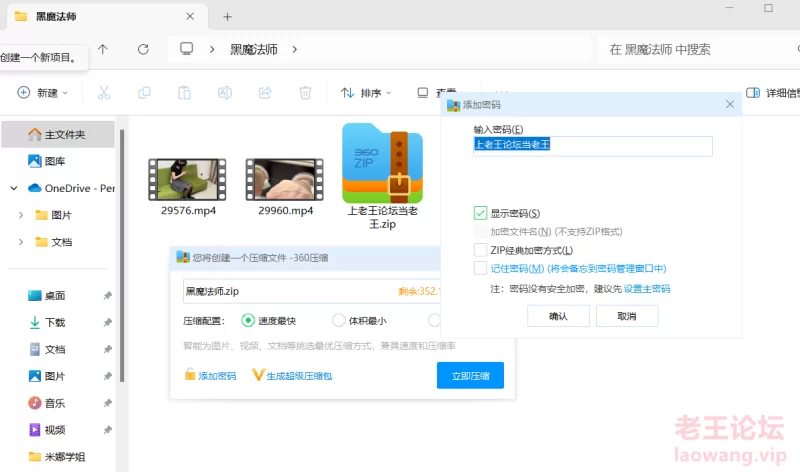Open 设置主密码 link
This screenshot has height=472, width=800.
pyautogui.click(x=647, y=289)
